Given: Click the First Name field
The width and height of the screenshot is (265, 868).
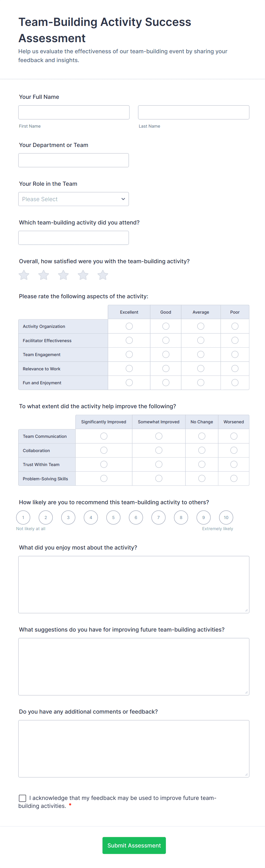Looking at the screenshot, I should click(74, 112).
